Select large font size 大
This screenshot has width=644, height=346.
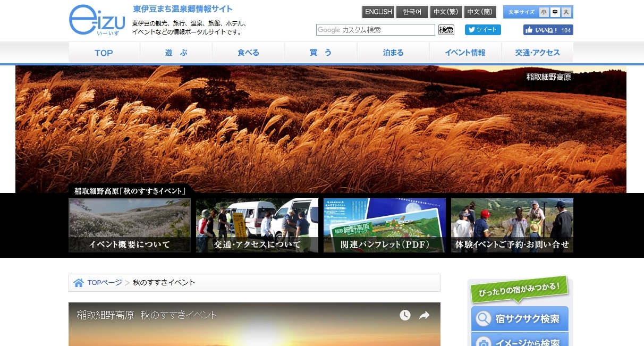click(x=566, y=12)
